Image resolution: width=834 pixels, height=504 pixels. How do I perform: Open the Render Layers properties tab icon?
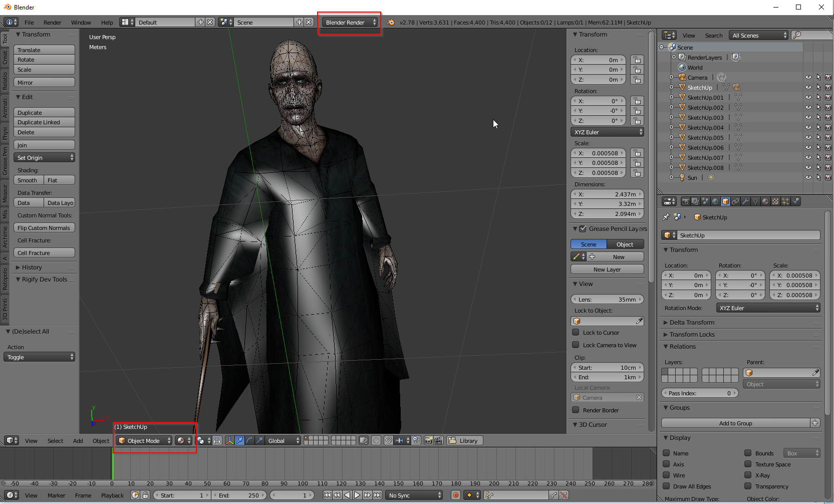695,201
